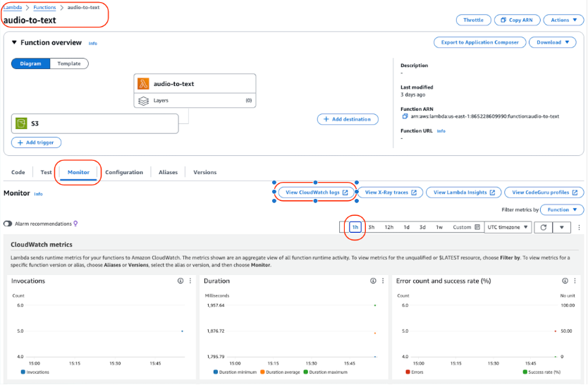Open Duration widget info icon
588x385 pixels.
click(x=373, y=281)
